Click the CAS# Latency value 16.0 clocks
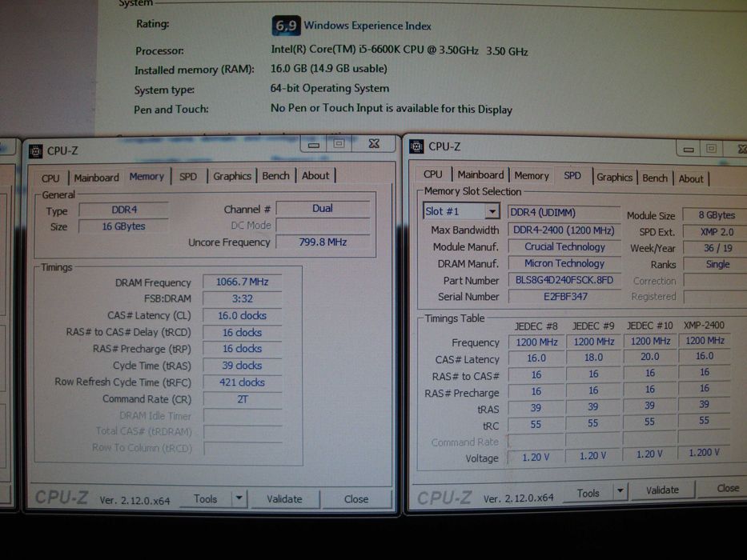This screenshot has width=747, height=560. click(242, 315)
